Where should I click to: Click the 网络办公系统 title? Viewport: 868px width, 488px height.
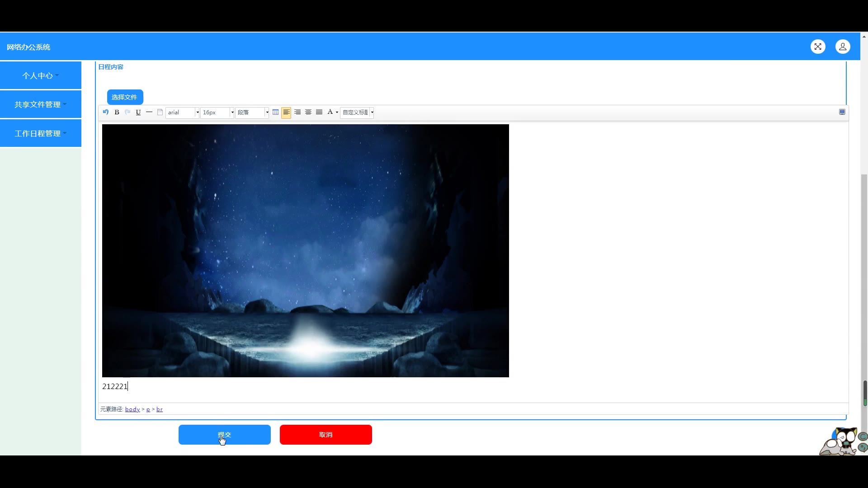tap(28, 47)
